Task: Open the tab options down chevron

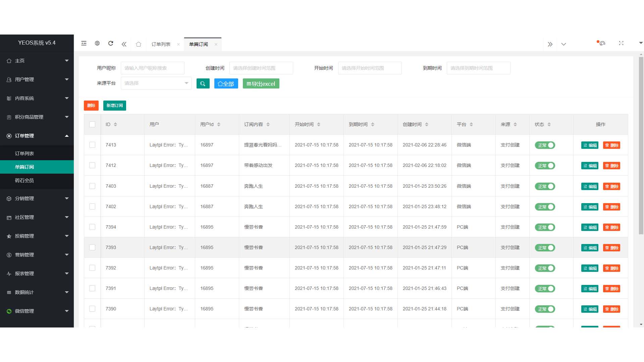Action: click(x=563, y=44)
